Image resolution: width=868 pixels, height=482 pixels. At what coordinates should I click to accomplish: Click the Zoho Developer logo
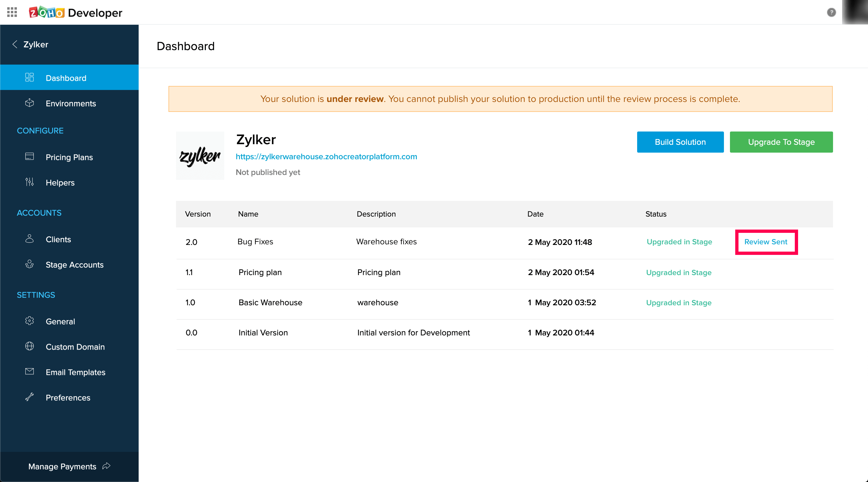[75, 12]
